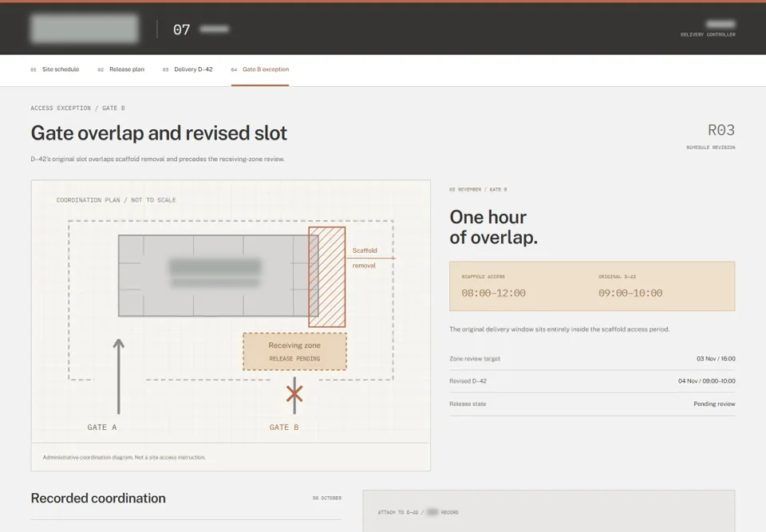The height and width of the screenshot is (532, 766).
Task: Open the Site schedule tab
Action: (x=55, y=69)
